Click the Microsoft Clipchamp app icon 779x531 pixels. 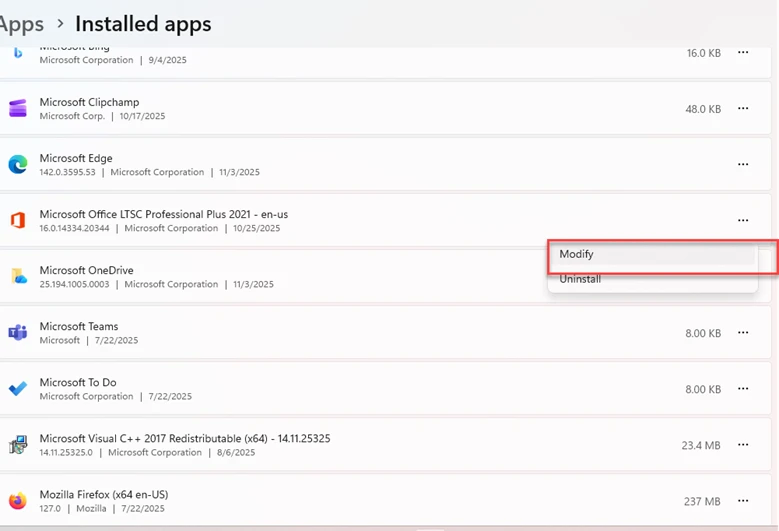click(x=17, y=109)
